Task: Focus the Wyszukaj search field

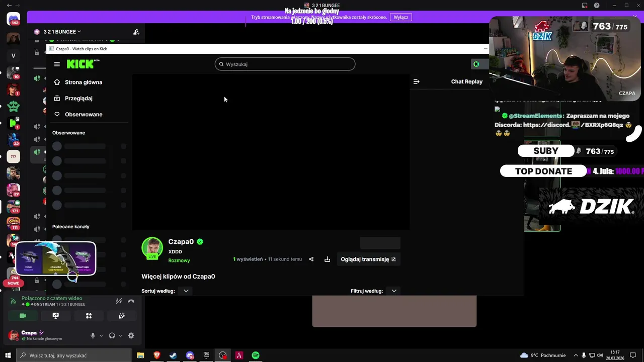Action: pyautogui.click(x=285, y=64)
